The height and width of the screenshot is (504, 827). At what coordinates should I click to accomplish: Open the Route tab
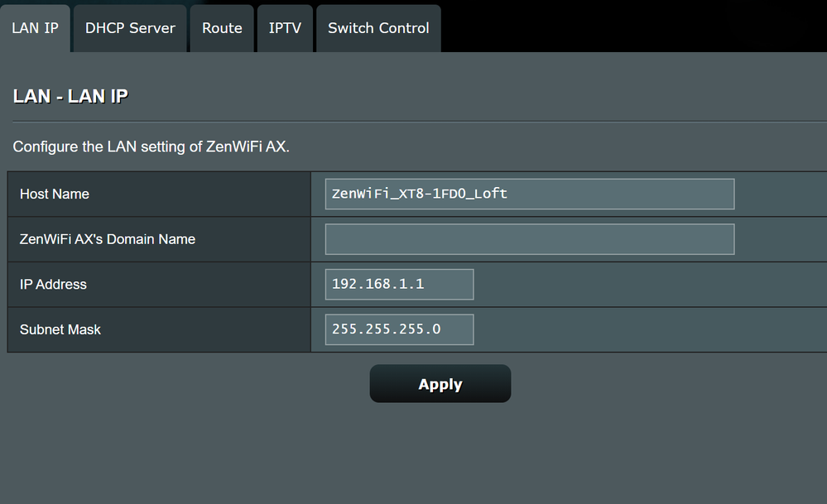[x=222, y=28]
